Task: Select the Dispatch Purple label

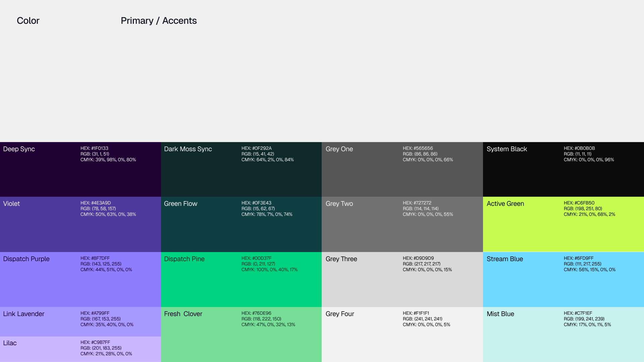Action: point(26,259)
